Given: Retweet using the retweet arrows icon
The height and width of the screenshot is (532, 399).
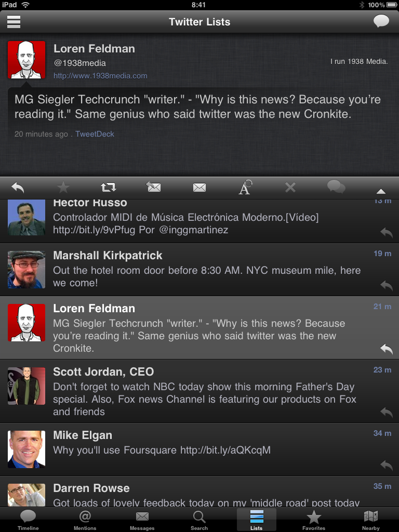Looking at the screenshot, I should (x=109, y=187).
